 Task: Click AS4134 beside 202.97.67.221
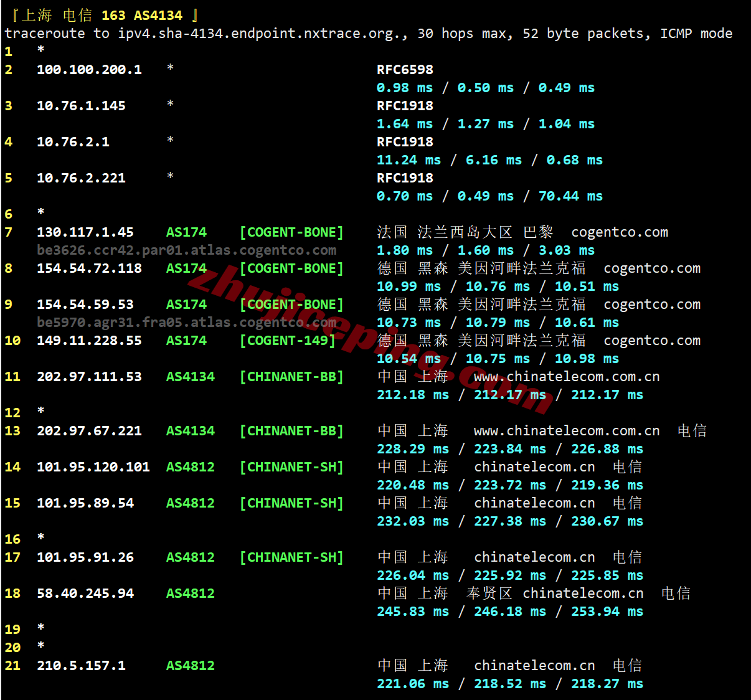[x=190, y=431]
